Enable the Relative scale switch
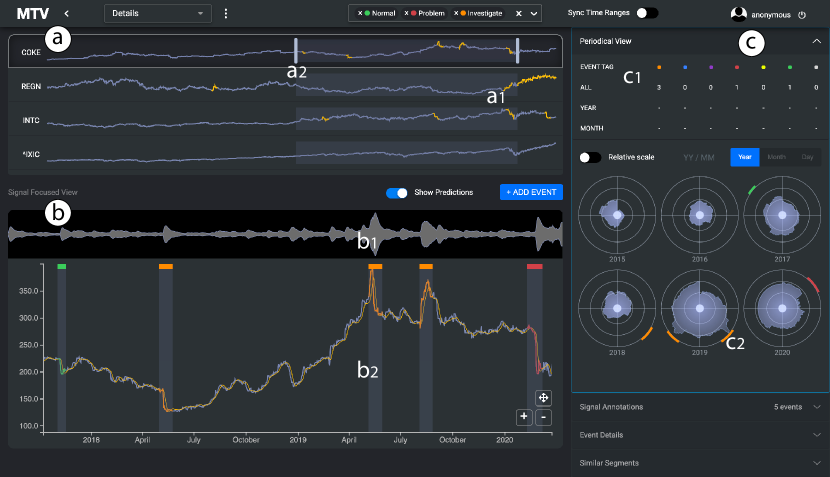The width and height of the screenshot is (830, 477). tap(590, 157)
